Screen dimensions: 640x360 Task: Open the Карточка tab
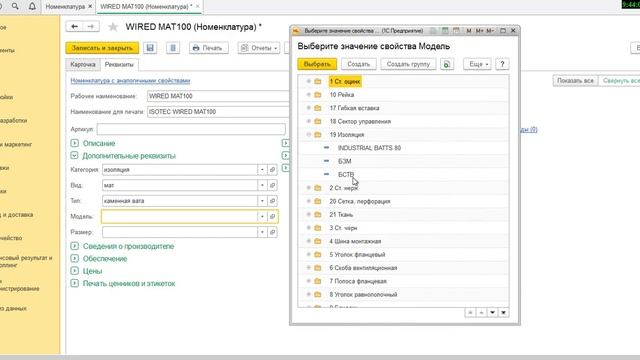pos(82,64)
